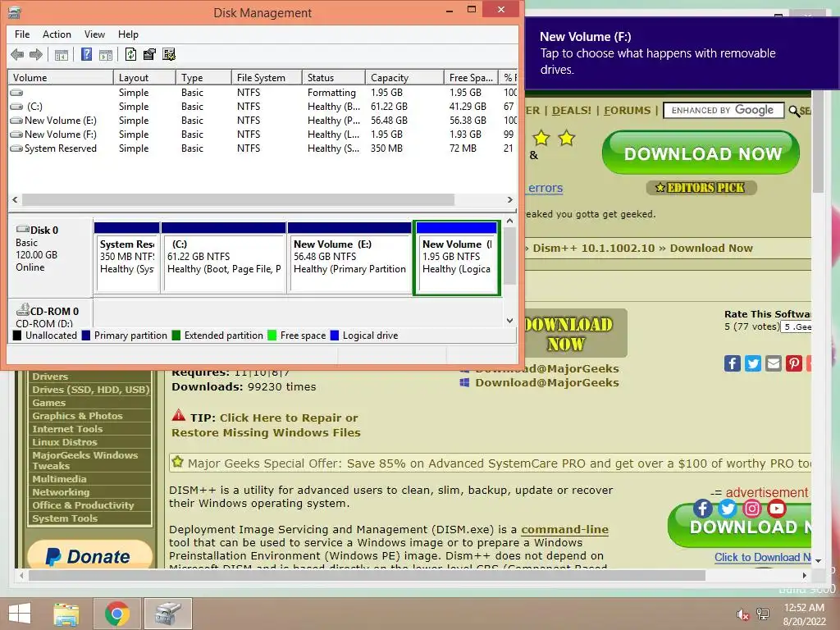
Task: Click the red Pinterest share icon
Action: (794, 363)
